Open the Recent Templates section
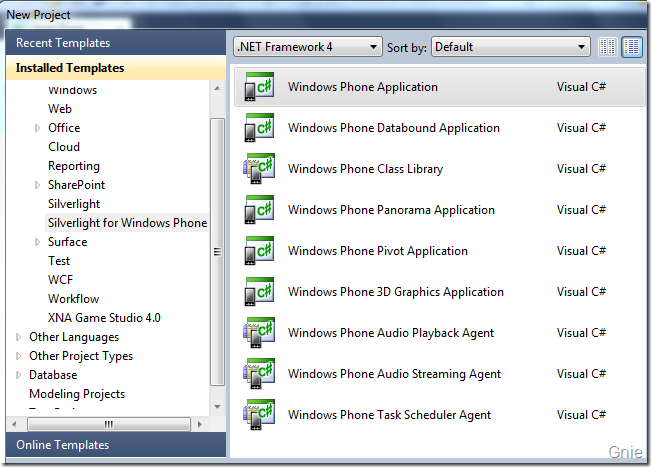 (116, 43)
